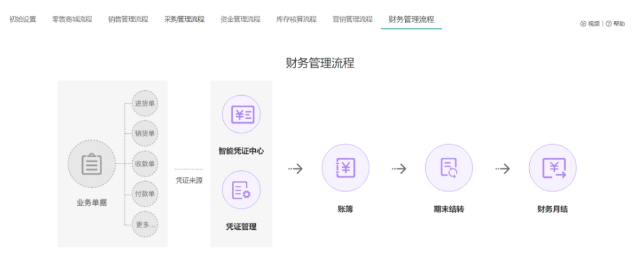Click the 财务管理流程 page heading

point(320,63)
